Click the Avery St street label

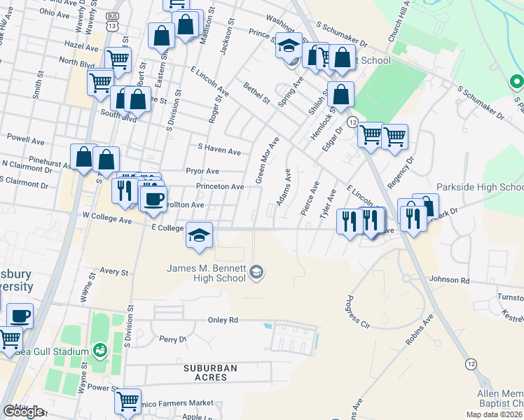[x=114, y=272]
